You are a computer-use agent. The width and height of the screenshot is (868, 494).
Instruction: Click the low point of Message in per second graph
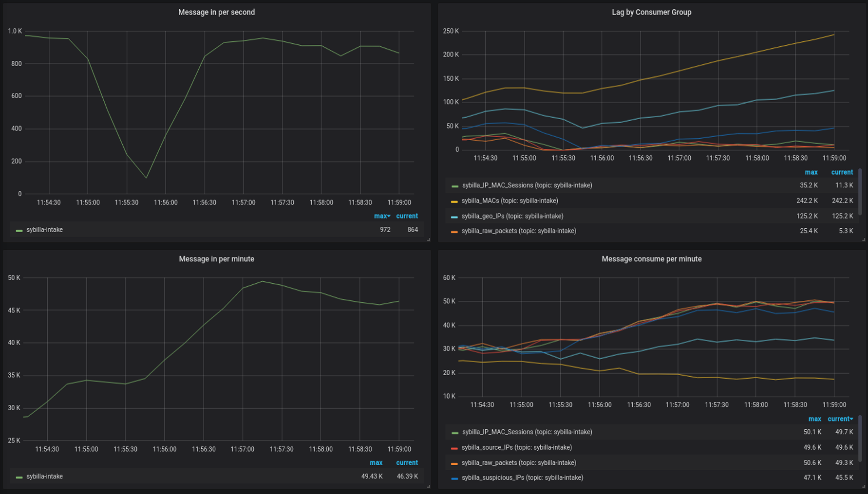coord(146,178)
